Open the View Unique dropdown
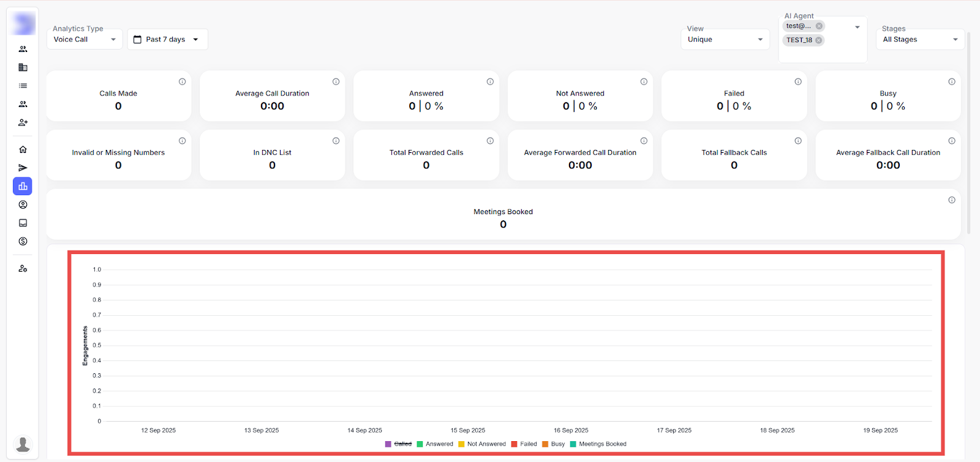Screen dimensions: 980x462 (725, 40)
